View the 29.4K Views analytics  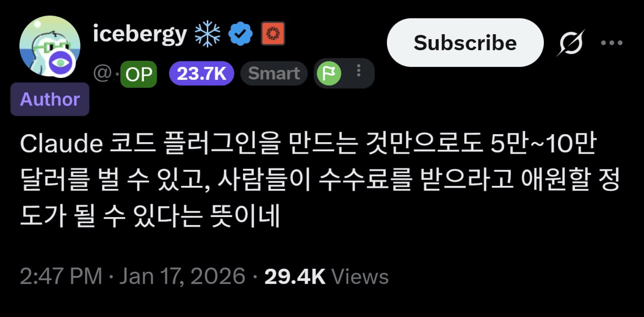pyautogui.click(x=326, y=277)
